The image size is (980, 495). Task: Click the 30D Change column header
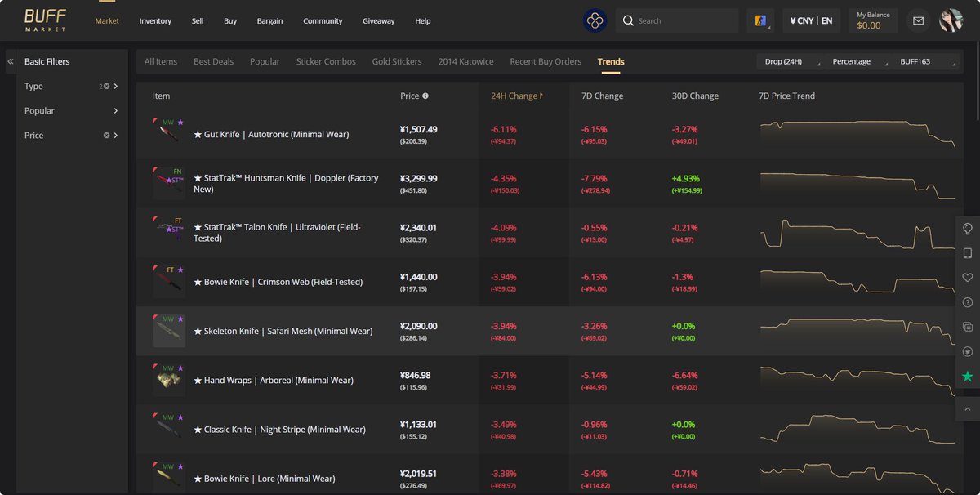pos(695,96)
